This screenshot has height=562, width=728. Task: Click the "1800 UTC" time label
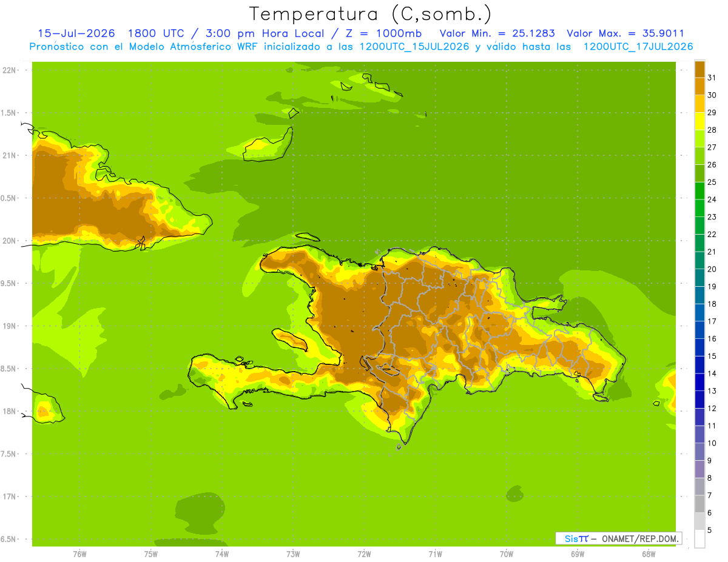click(x=158, y=33)
